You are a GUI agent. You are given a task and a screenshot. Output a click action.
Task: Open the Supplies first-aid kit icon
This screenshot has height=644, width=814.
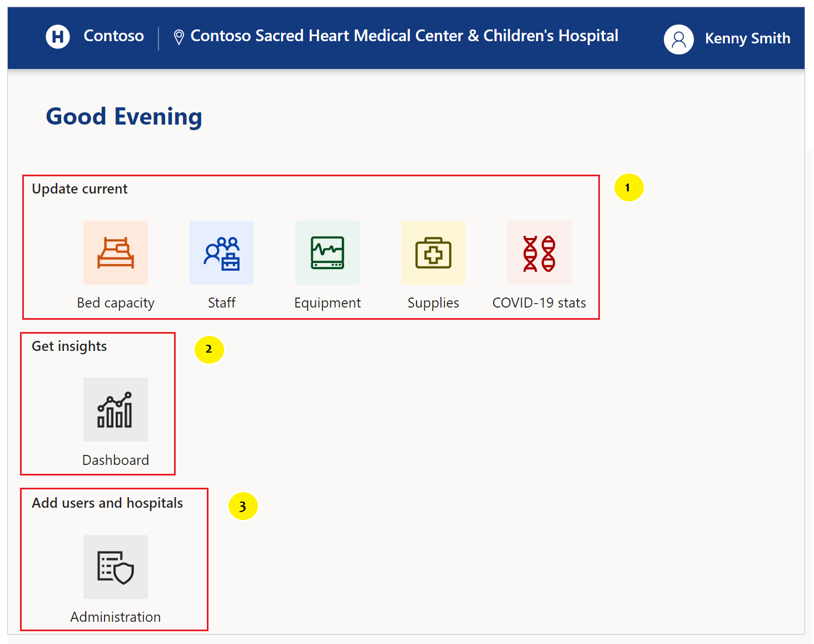[x=433, y=253]
